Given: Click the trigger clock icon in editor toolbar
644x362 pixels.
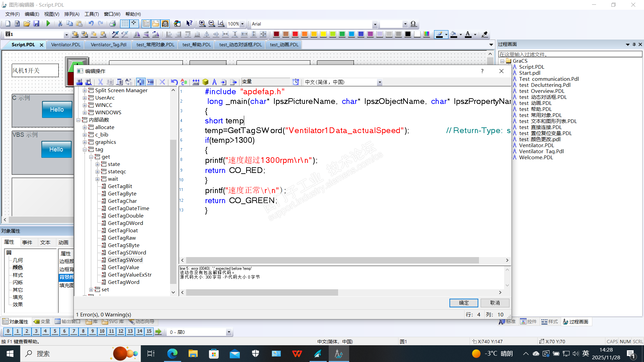Looking at the screenshot, I should tap(296, 82).
